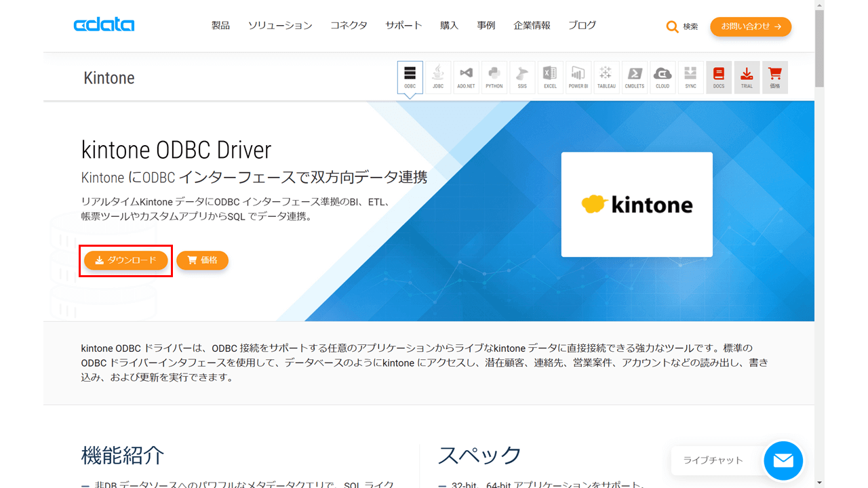Open the コネクタ menu

click(x=349, y=25)
